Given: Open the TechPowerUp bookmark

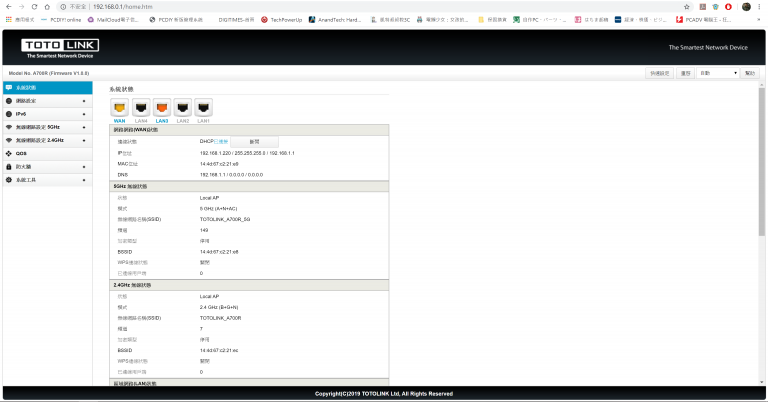Looking at the screenshot, I should pyautogui.click(x=282, y=20).
